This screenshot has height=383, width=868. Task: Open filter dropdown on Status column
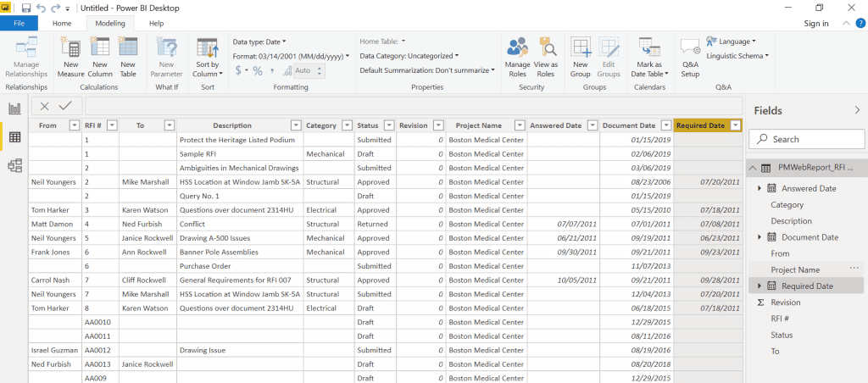pos(389,125)
